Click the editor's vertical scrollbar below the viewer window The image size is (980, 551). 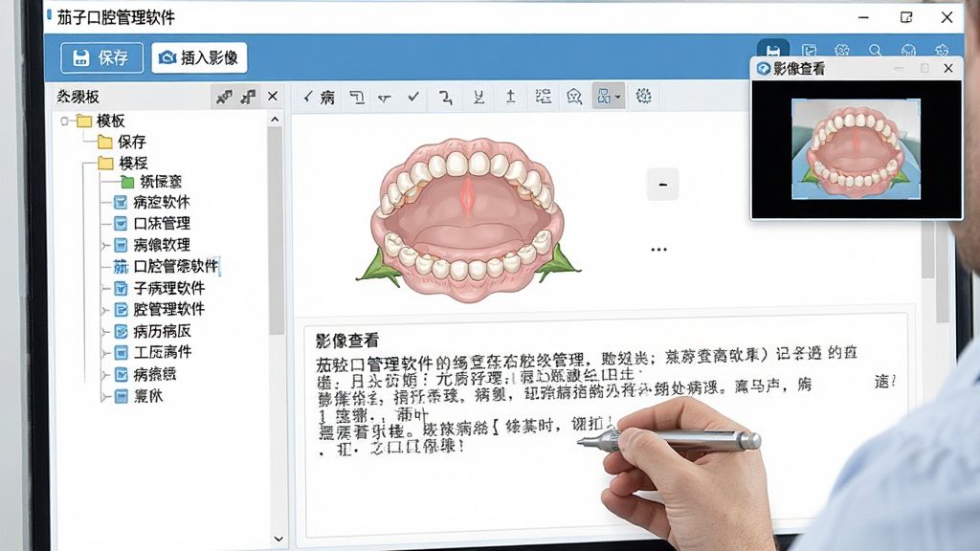(928, 250)
